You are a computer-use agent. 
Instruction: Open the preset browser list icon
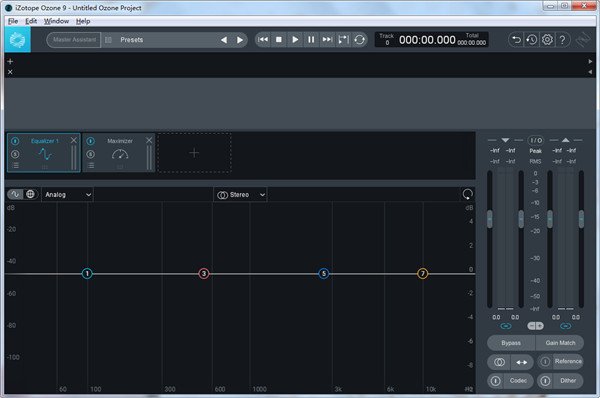click(108, 40)
